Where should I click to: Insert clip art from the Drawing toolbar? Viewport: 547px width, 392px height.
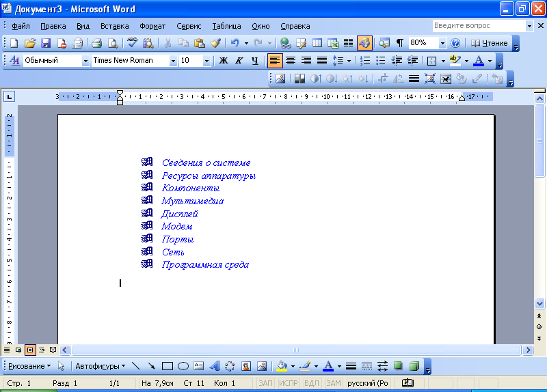pyautogui.click(x=246, y=366)
